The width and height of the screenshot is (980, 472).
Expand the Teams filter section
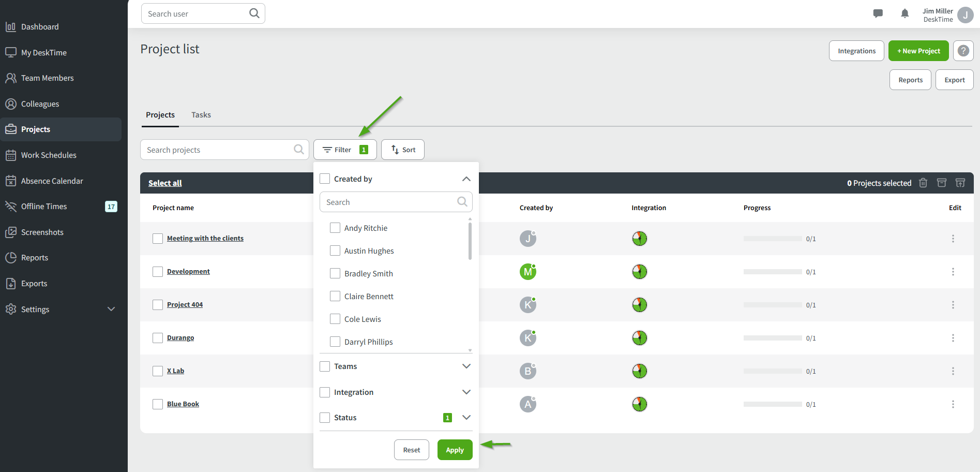coord(466,366)
